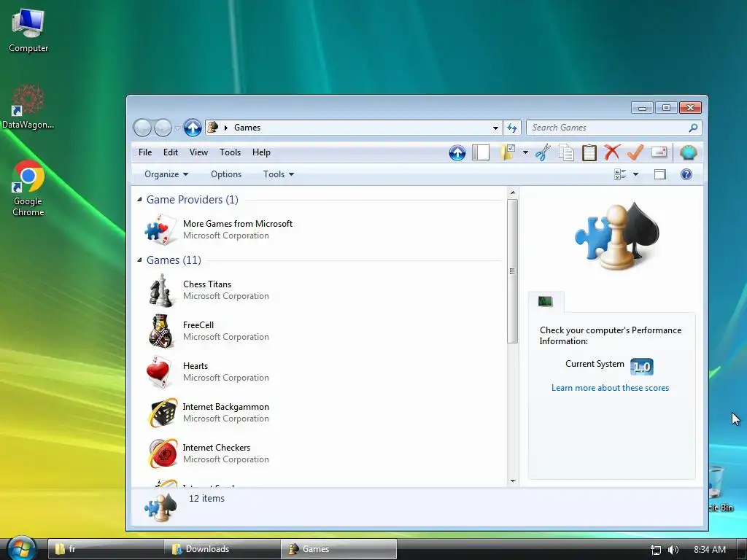This screenshot has height=560, width=747.
Task: Click the blue Up arrow beside the address bar
Action: [193, 128]
